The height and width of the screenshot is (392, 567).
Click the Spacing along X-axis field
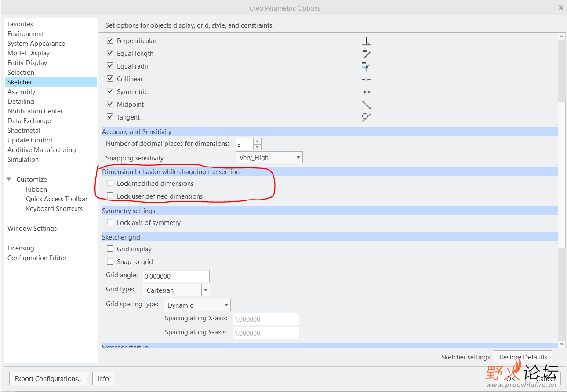(x=266, y=319)
